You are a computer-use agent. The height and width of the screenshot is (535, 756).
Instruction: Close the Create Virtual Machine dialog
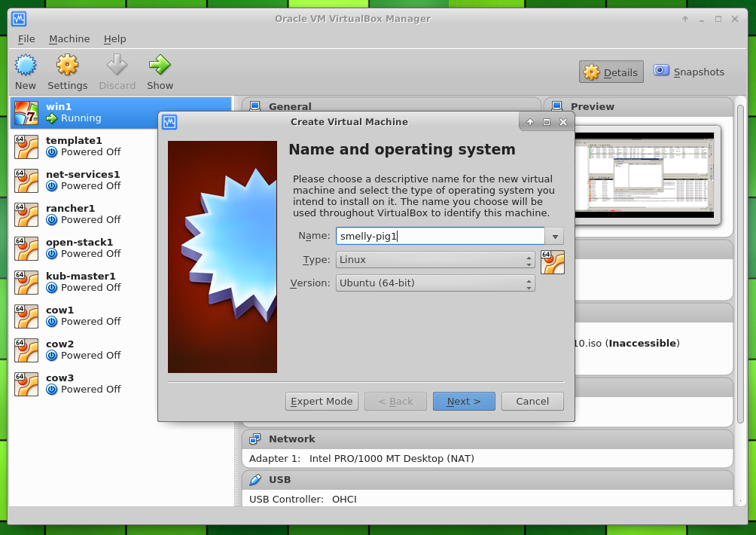coord(562,122)
